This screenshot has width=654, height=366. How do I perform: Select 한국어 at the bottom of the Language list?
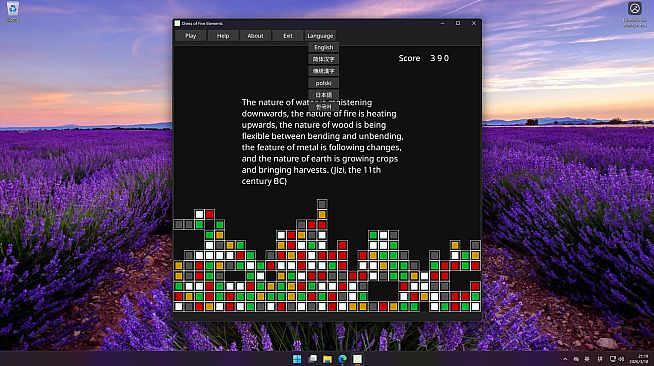(x=324, y=107)
